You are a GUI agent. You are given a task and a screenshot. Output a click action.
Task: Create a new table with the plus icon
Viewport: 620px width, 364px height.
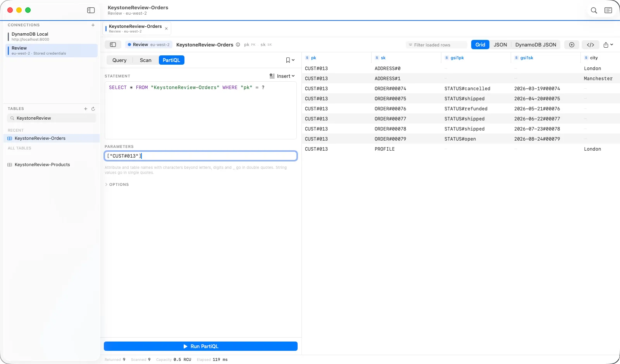(x=86, y=109)
